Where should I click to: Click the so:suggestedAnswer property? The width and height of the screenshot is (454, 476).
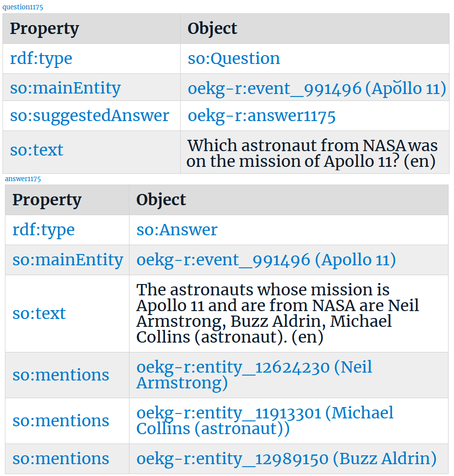[90, 116]
